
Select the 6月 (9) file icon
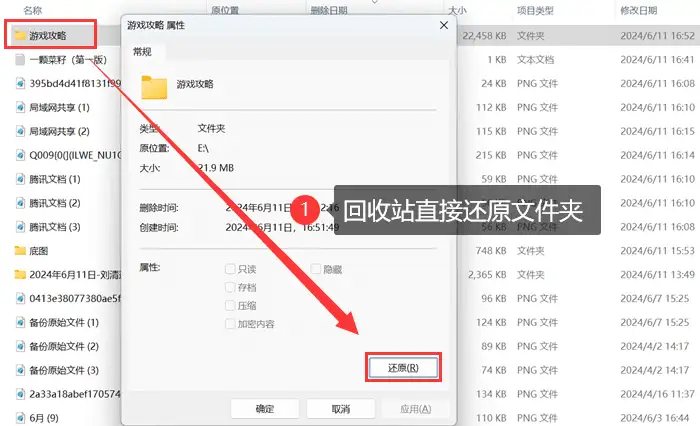tap(20, 418)
